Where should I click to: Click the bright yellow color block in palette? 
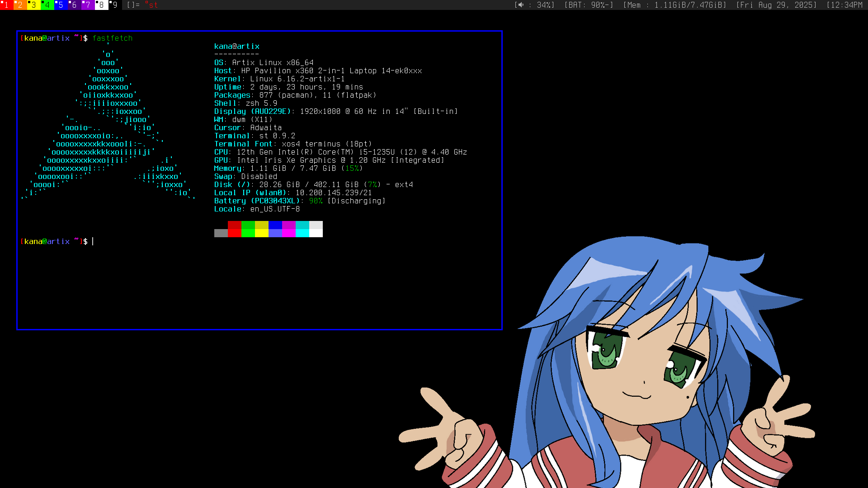(262, 233)
